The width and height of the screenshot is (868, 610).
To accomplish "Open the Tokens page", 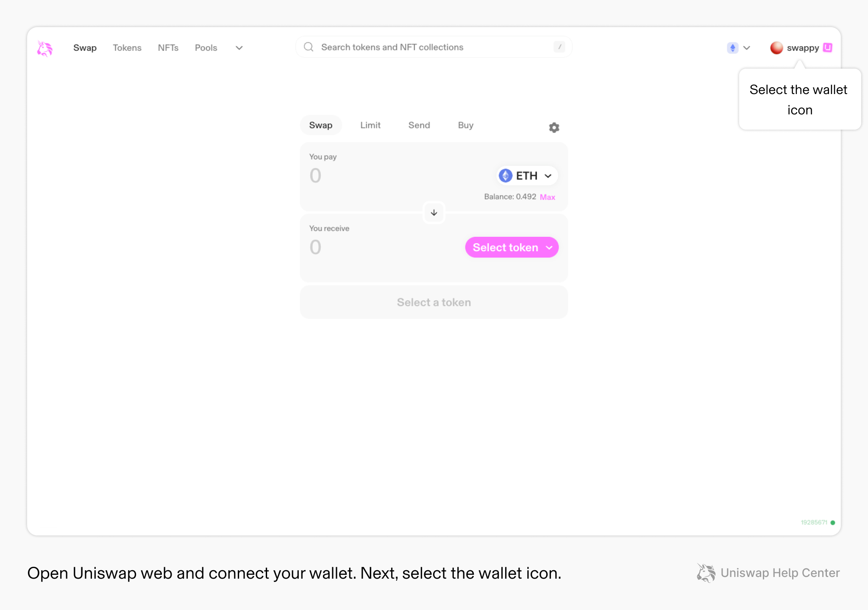I will pyautogui.click(x=127, y=48).
